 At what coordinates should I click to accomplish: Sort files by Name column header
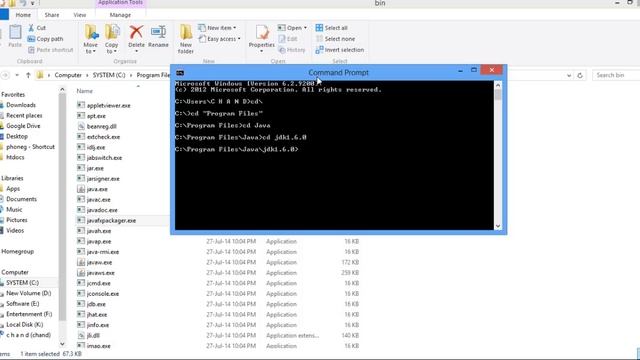pos(84,91)
